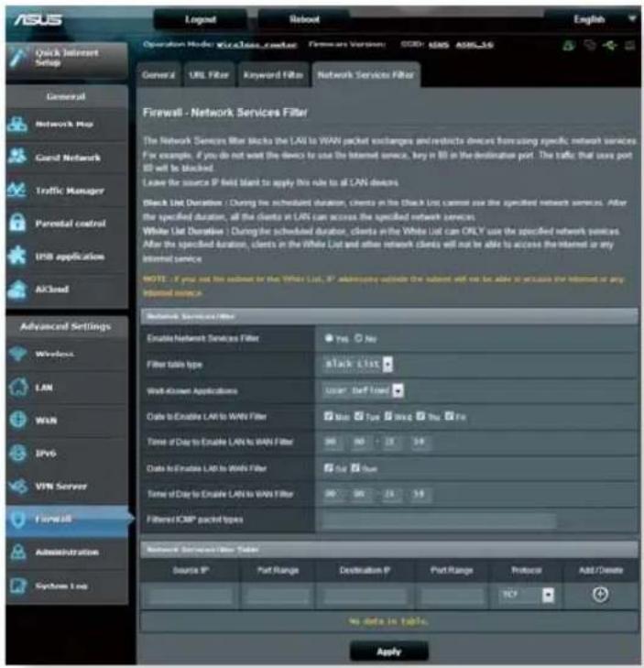Click weekend filter start hour field
Screen dimensions: 644x668
click(332, 494)
